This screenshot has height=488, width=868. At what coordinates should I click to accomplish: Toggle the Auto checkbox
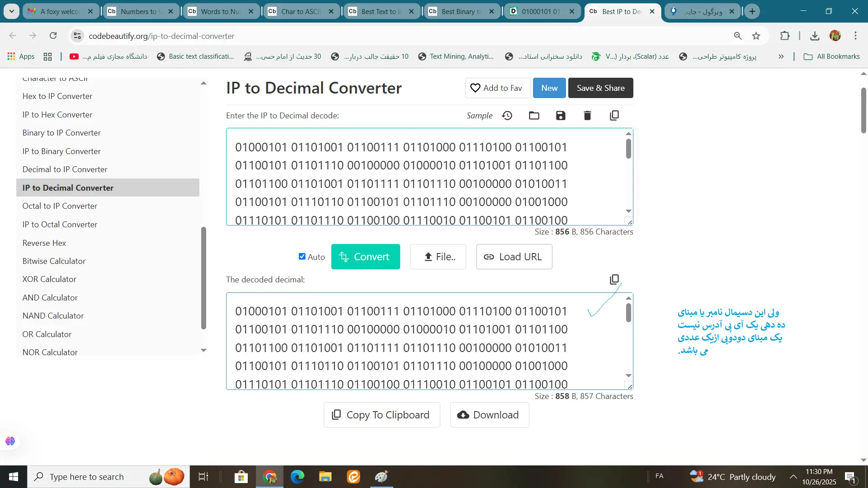pyautogui.click(x=302, y=257)
